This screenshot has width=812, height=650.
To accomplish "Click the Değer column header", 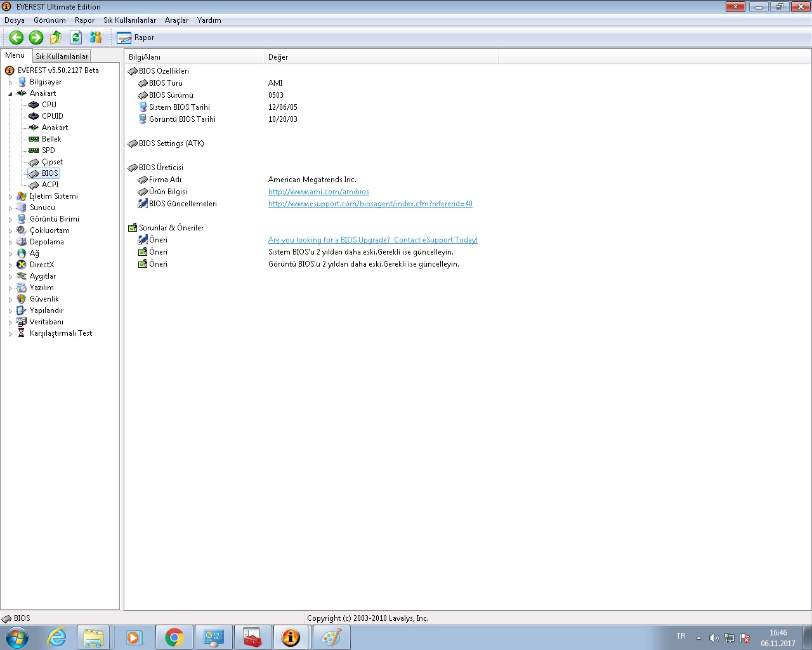I will click(278, 57).
